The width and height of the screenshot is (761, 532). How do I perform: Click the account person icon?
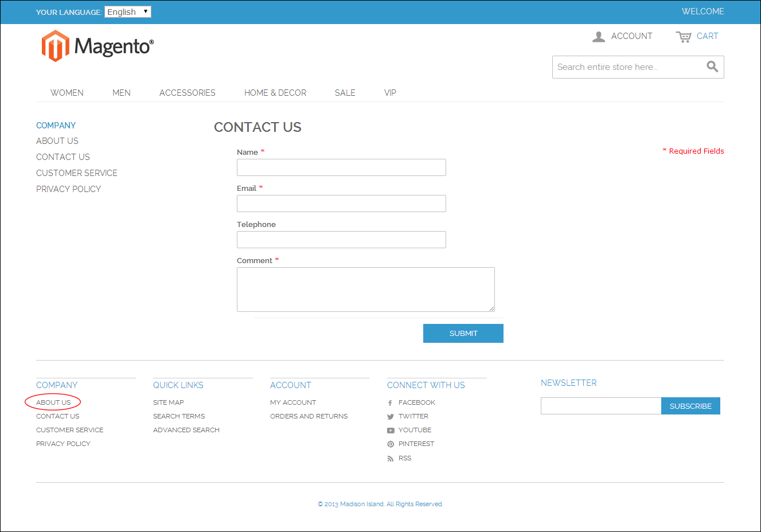(x=599, y=37)
